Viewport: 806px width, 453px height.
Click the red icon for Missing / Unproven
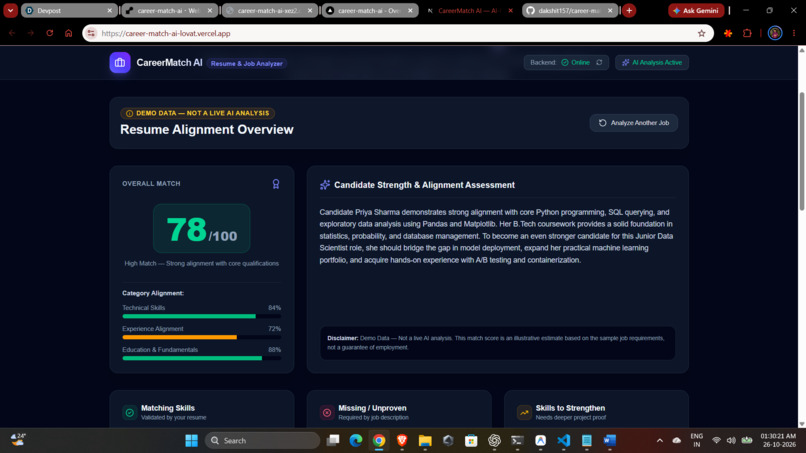click(327, 412)
